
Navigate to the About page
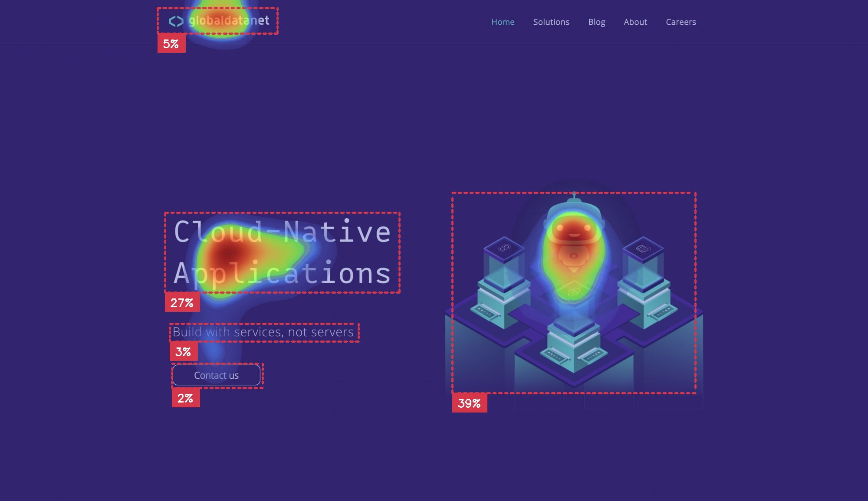coord(635,22)
